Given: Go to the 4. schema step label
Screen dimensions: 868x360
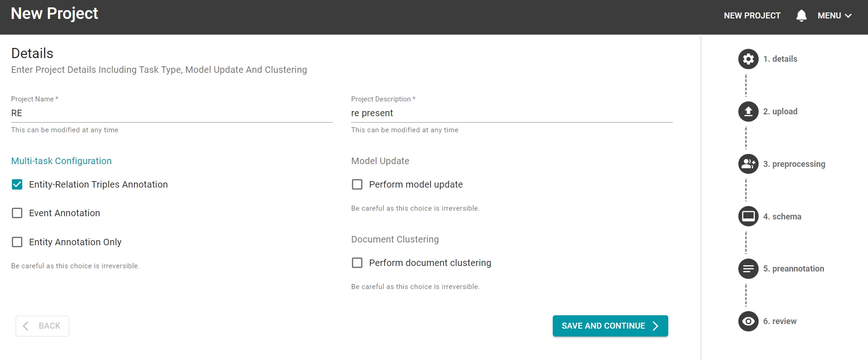Looking at the screenshot, I should point(782,217).
